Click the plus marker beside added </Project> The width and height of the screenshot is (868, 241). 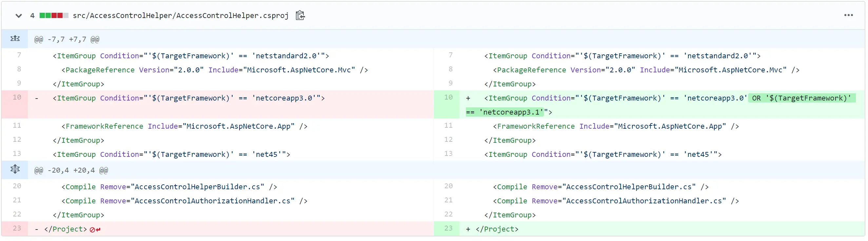click(468, 230)
